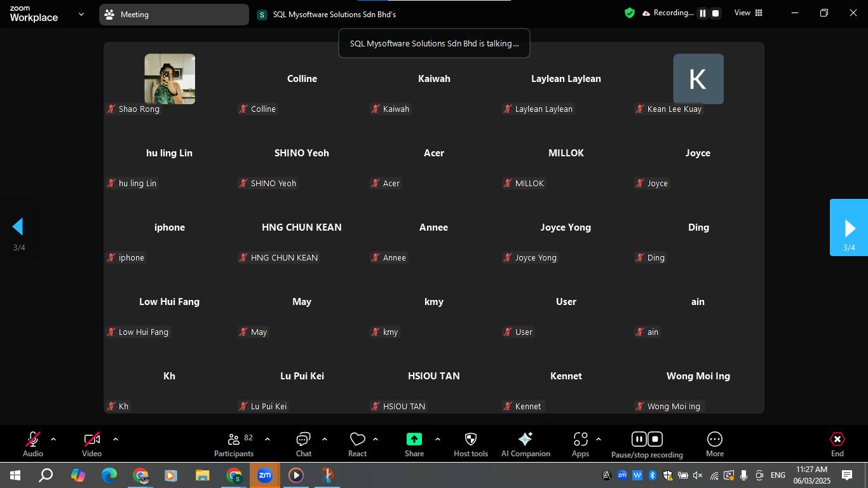Launch AI Companion

(x=526, y=444)
